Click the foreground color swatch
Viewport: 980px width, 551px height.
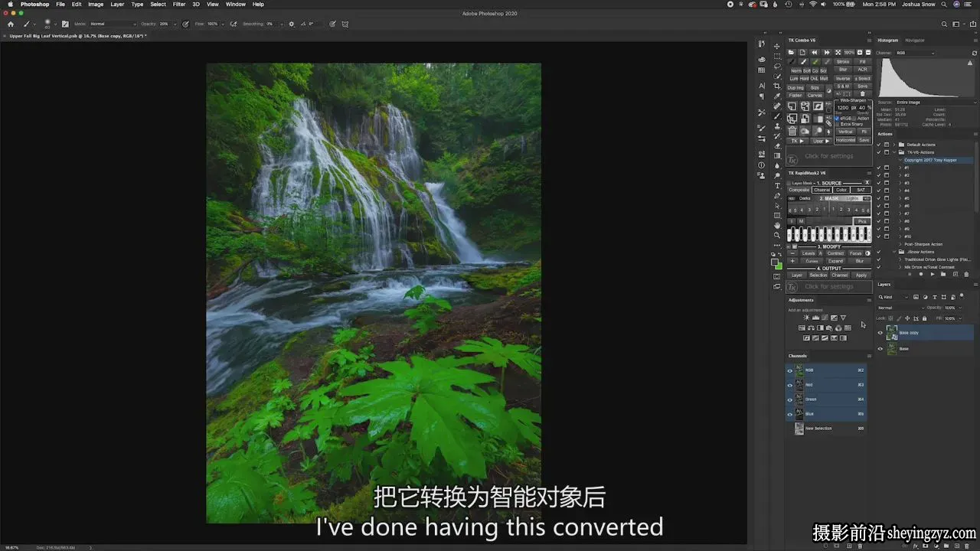pyautogui.click(x=775, y=262)
